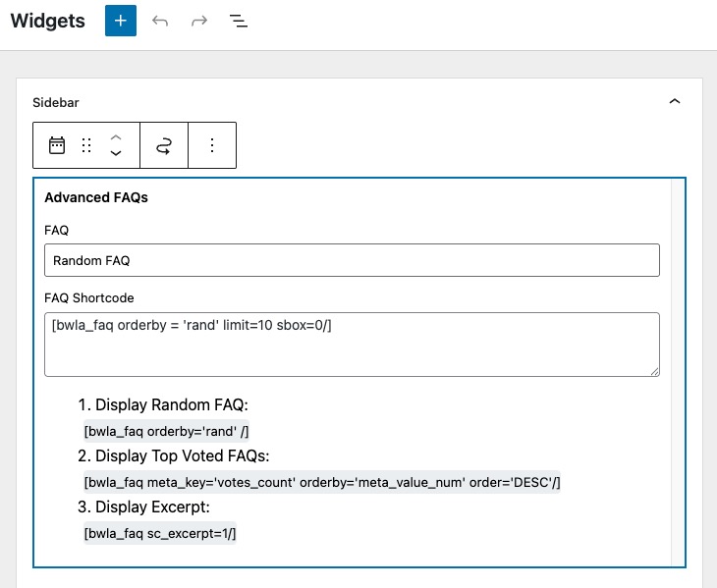Click the Sidebar section title
Viewport: 717px width, 588px height.
point(56,102)
